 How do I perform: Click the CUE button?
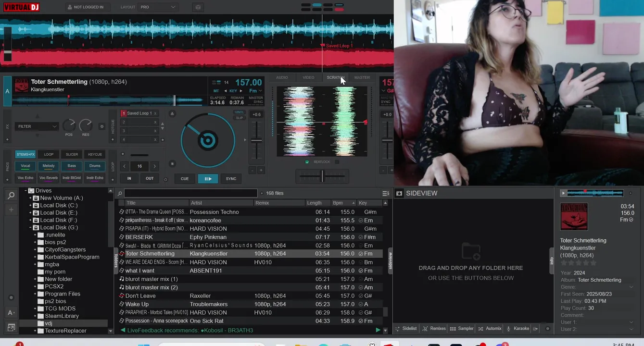coord(185,179)
